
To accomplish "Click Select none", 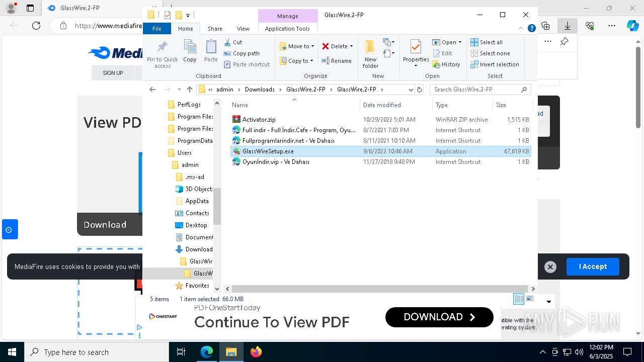I will point(490,53).
